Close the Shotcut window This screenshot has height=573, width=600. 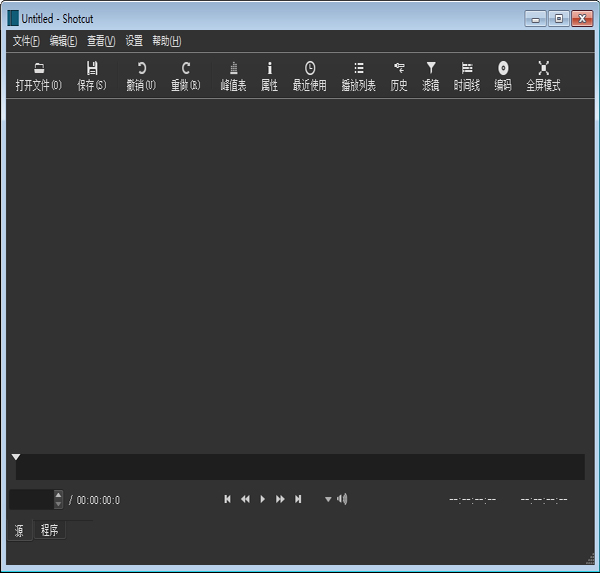(582, 19)
